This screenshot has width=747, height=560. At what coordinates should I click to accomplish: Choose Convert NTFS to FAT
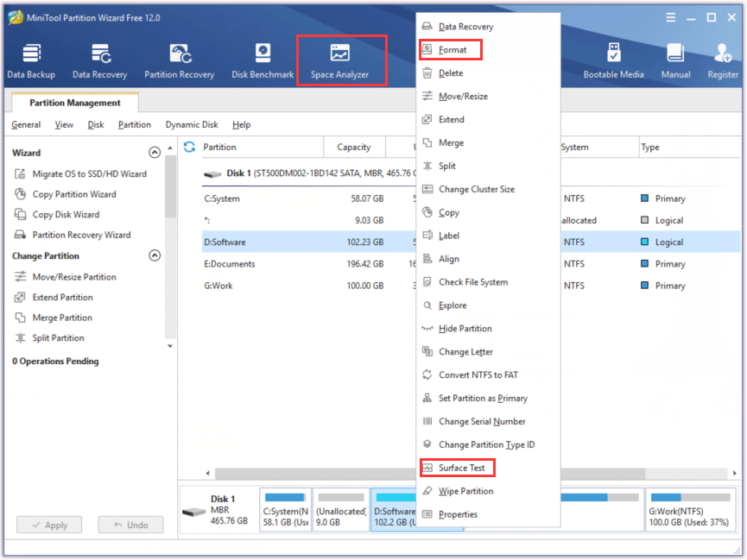coord(488,374)
